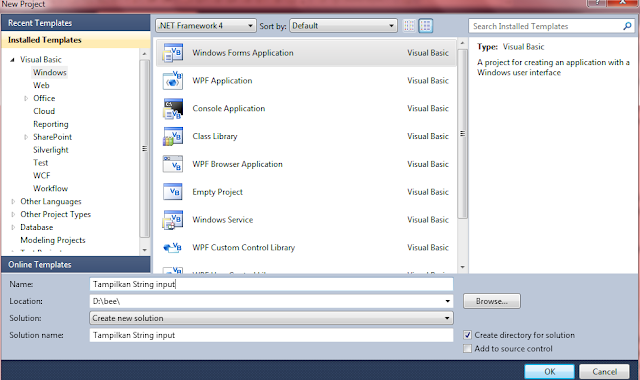
Task: Click template list scroll up arrow
Action: 462,42
